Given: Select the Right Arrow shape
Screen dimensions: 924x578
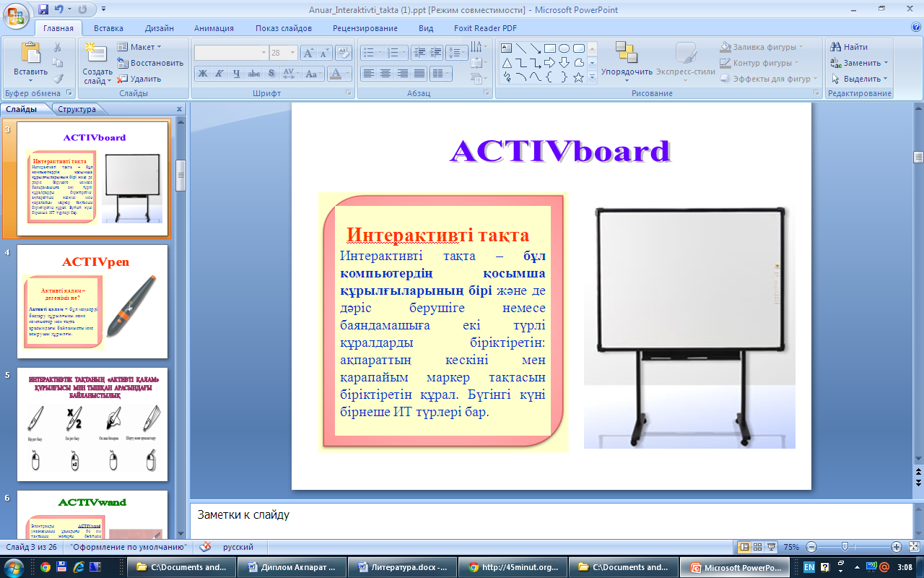Looking at the screenshot, I should click(550, 63).
